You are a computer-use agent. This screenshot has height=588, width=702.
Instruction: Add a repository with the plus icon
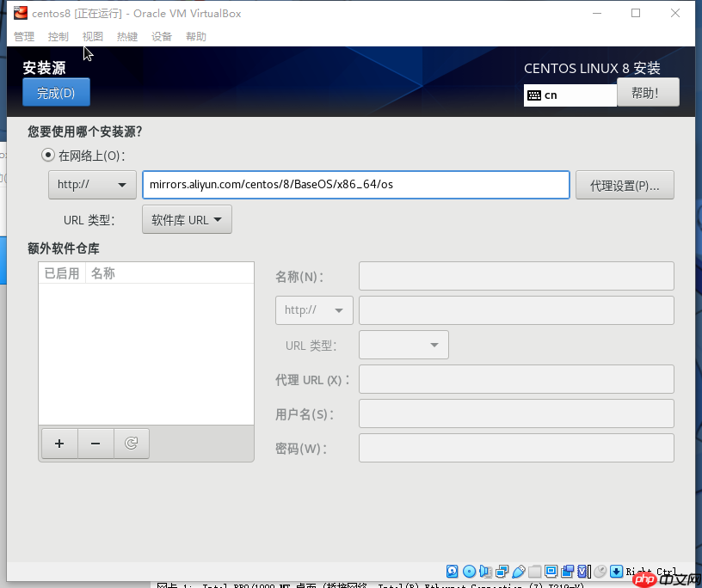[x=58, y=444]
